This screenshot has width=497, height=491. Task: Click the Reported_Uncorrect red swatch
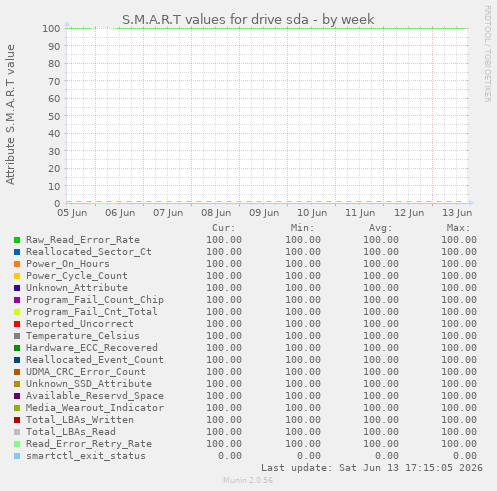[x=17, y=324]
